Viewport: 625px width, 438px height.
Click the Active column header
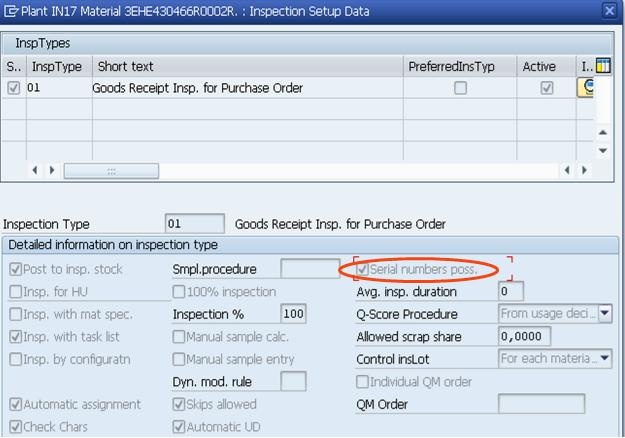click(x=546, y=66)
